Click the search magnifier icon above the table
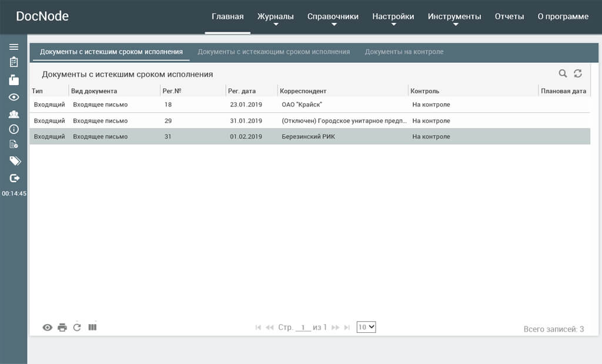602x364 pixels. pyautogui.click(x=563, y=73)
